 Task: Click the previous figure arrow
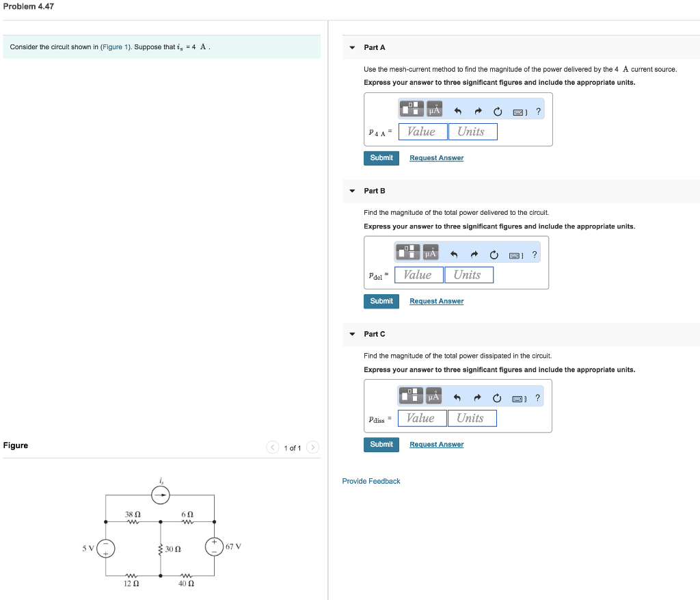[273, 447]
